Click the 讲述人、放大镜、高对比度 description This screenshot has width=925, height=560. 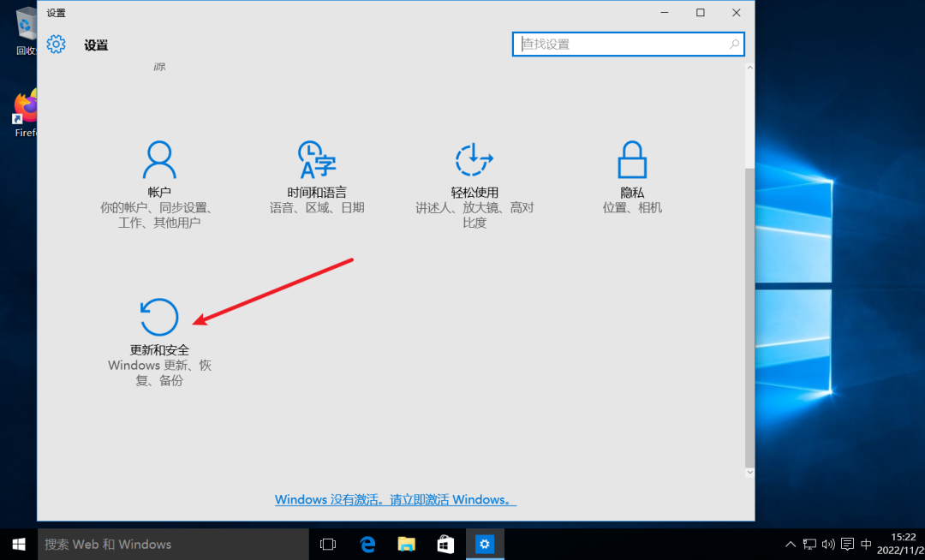click(474, 215)
